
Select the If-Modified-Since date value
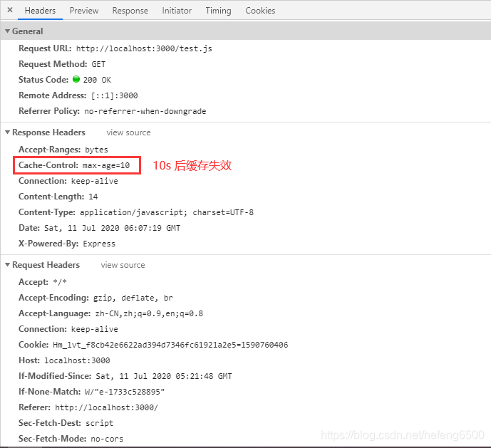tap(164, 376)
